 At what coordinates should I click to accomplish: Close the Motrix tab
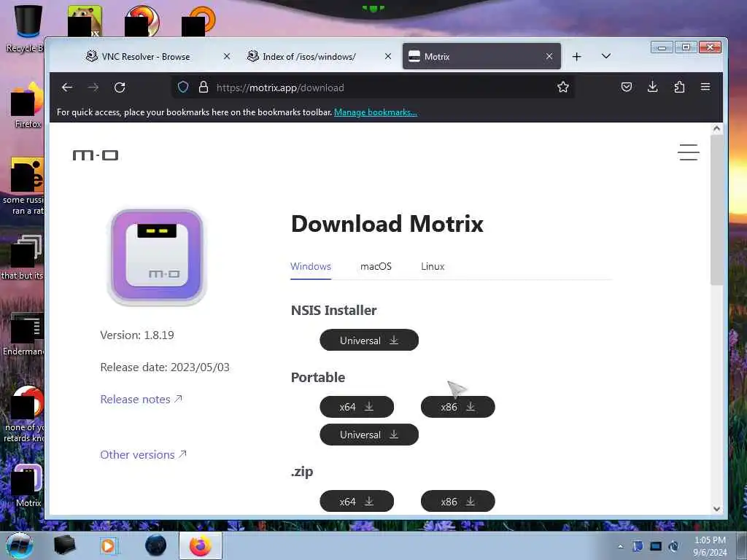(549, 56)
